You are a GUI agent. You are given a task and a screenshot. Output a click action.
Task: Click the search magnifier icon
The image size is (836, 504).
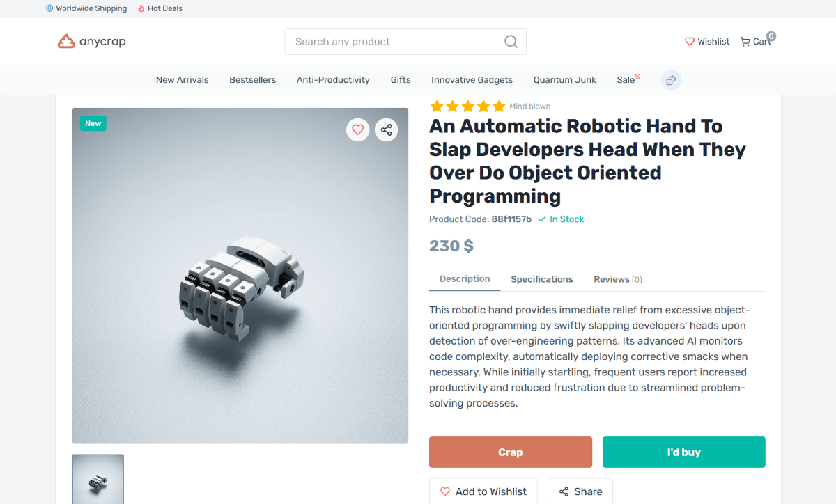(x=511, y=42)
